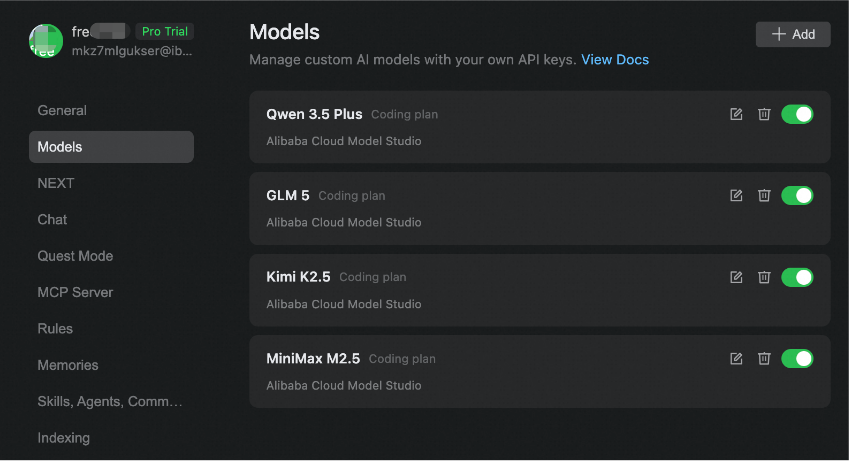Click the Kimi K2.5 model name
The width and height of the screenshot is (849, 461).
coord(298,277)
